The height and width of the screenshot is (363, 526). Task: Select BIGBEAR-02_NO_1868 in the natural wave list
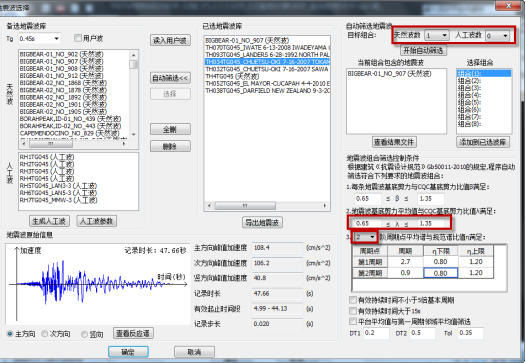click(x=63, y=83)
